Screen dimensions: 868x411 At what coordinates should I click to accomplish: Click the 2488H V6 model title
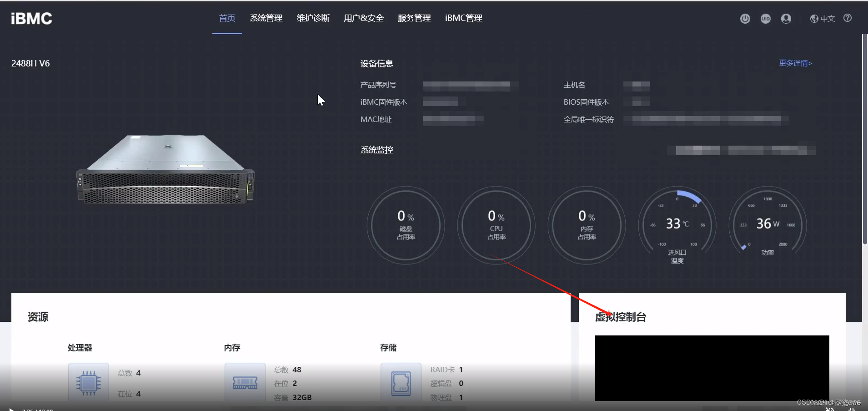30,64
